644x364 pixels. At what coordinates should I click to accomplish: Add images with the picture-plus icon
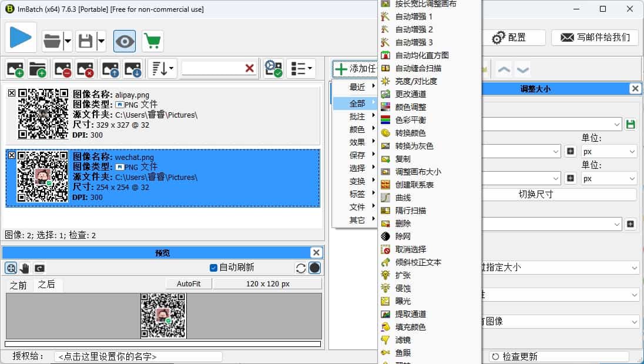pyautogui.click(x=15, y=69)
